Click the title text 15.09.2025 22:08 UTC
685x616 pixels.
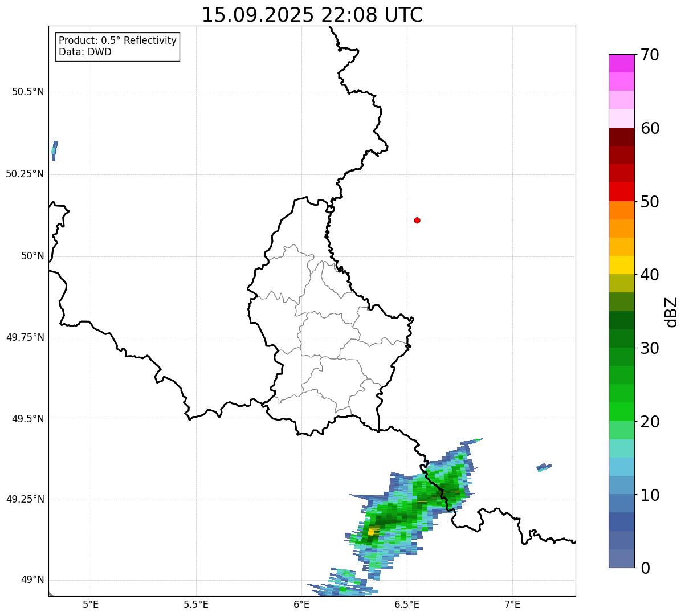[312, 15]
